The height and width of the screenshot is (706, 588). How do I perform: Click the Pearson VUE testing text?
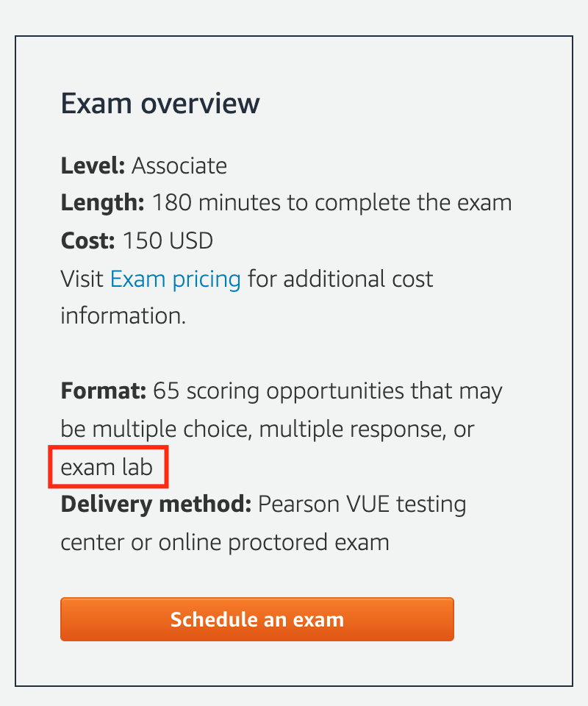362,504
